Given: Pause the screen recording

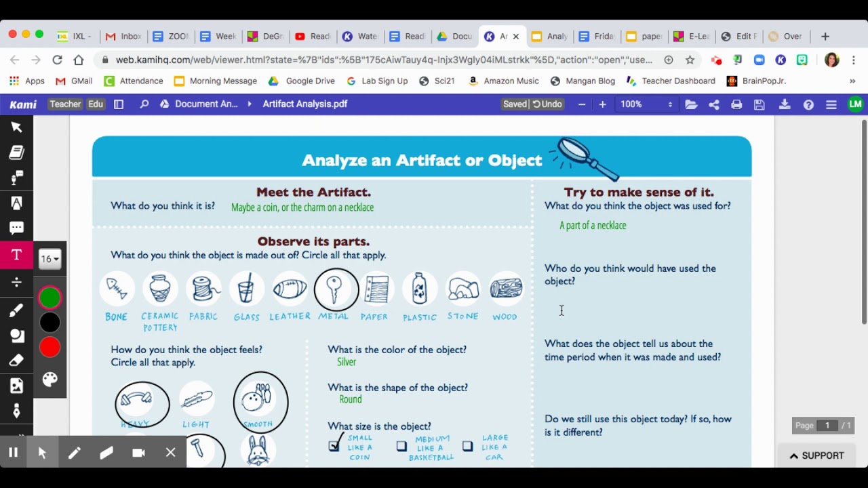Looking at the screenshot, I should [x=13, y=453].
